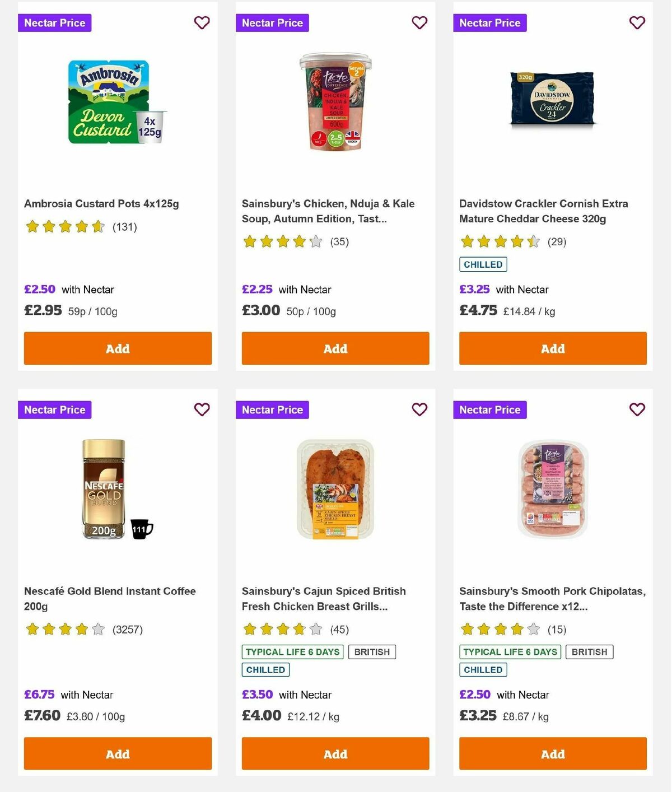Viewport: 672px width, 792px height.
Task: Select the heart icon on Chicken Nduja Soup
Action: [419, 23]
